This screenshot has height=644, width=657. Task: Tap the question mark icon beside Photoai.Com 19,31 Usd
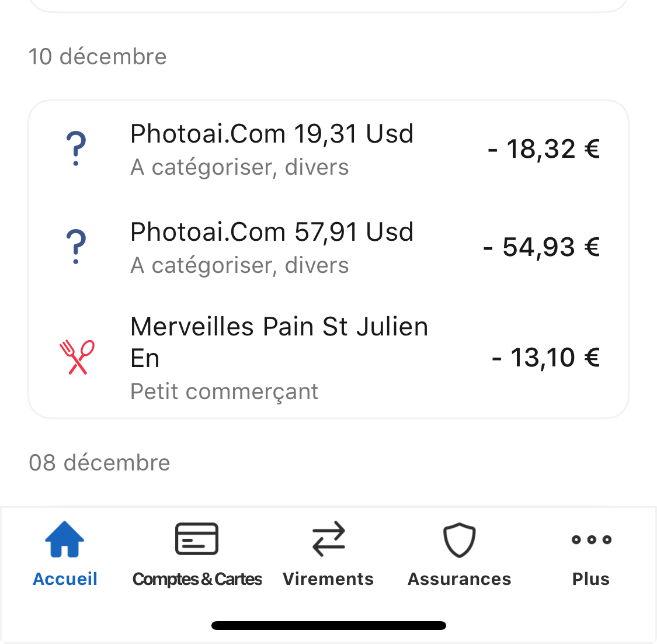pyautogui.click(x=76, y=149)
